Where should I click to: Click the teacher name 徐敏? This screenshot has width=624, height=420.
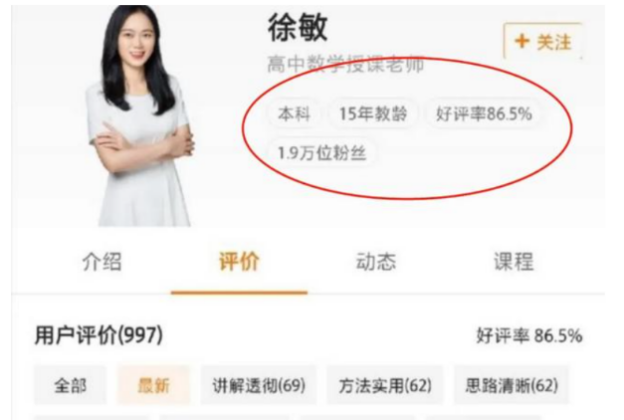(298, 27)
